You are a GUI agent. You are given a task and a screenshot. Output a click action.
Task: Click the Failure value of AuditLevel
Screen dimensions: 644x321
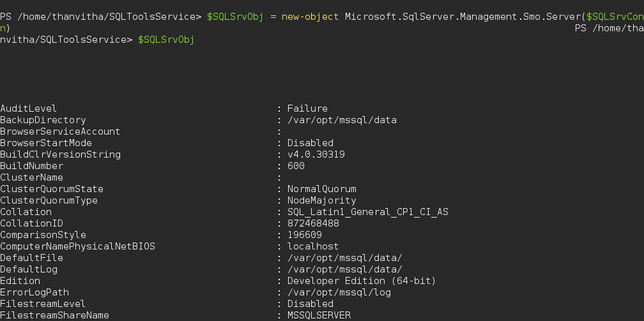tap(307, 108)
